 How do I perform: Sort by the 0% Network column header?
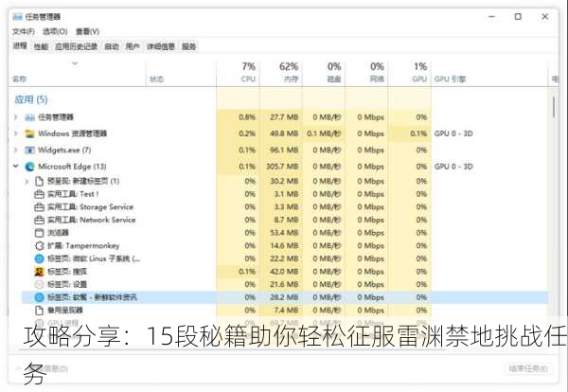pos(366,73)
